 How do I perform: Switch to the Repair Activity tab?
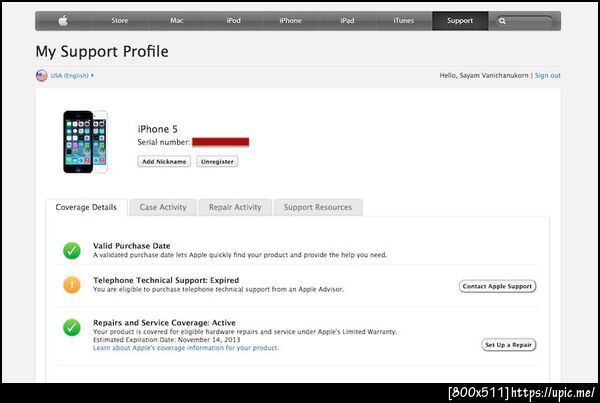(x=235, y=207)
